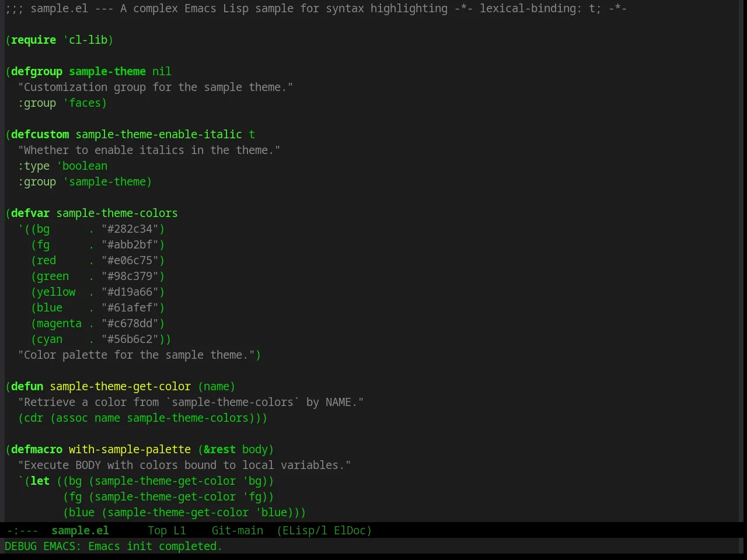Click the 'magenta' key in the color alist
The height and width of the screenshot is (560, 747).
(59, 323)
